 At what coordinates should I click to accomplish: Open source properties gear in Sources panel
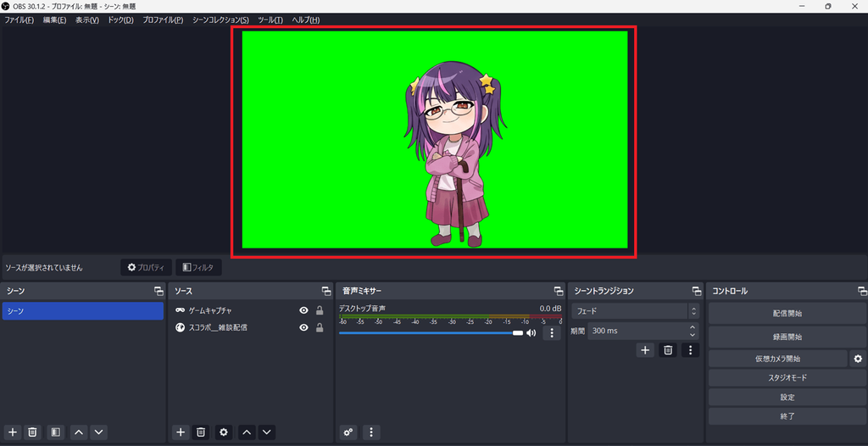(x=224, y=432)
